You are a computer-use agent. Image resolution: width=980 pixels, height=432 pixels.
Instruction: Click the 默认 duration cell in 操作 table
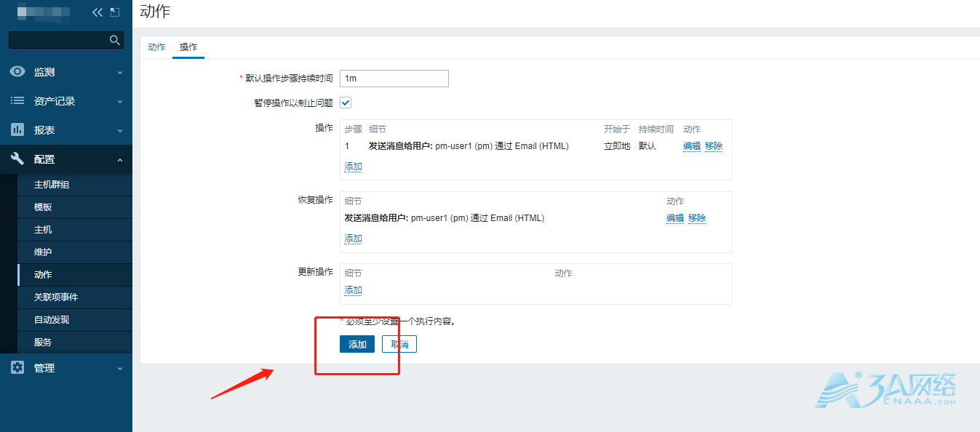(648, 146)
